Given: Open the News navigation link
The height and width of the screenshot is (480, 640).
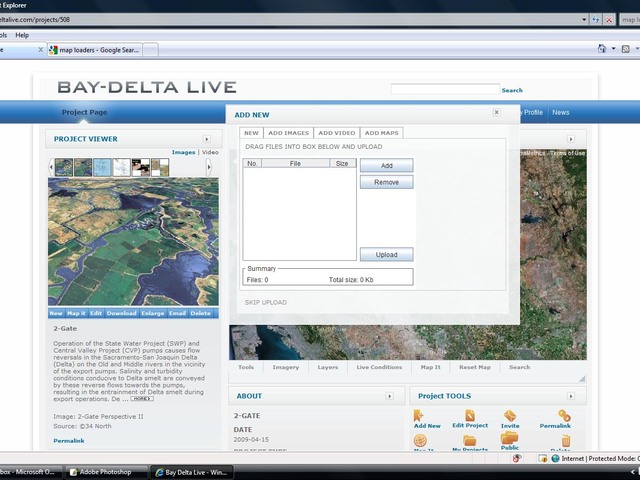Looking at the screenshot, I should [560, 112].
